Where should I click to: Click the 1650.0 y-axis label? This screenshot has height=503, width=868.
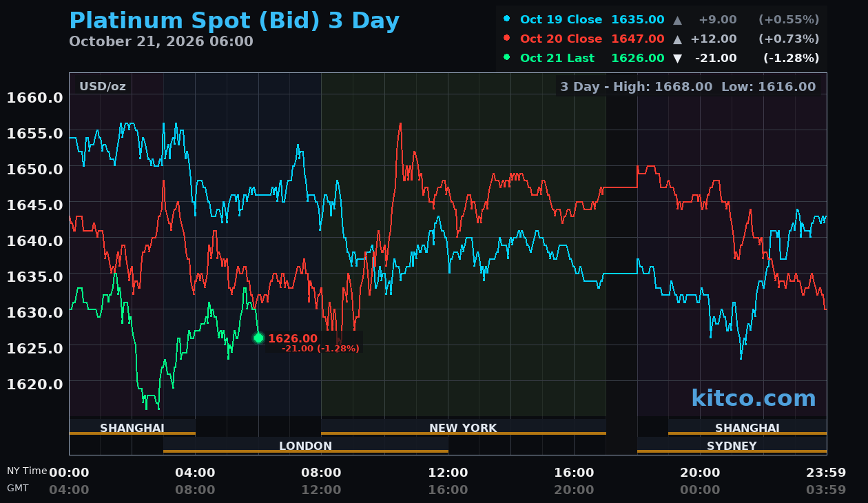(34, 169)
